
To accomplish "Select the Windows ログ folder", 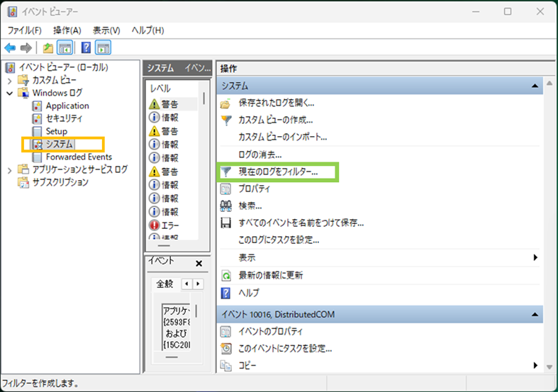I will click(57, 93).
